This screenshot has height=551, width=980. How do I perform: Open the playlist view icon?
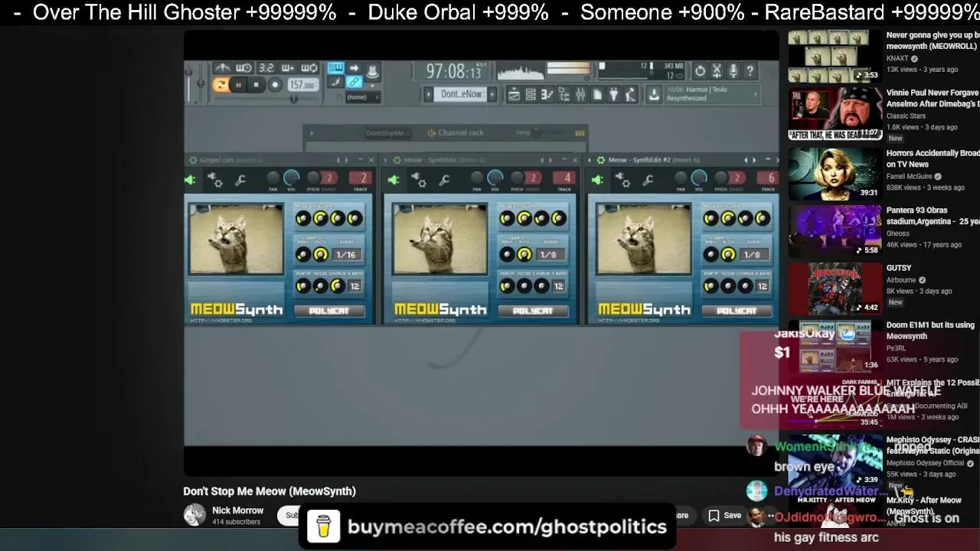(514, 95)
